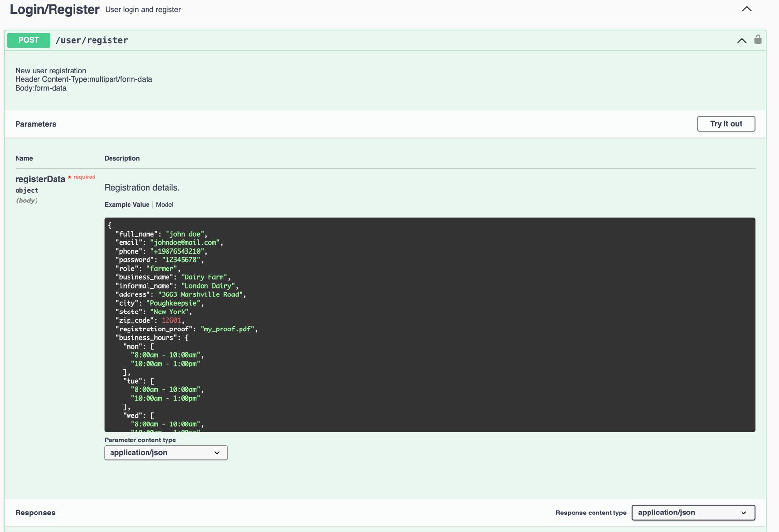
Task: Click the red required label
Action: tap(84, 177)
